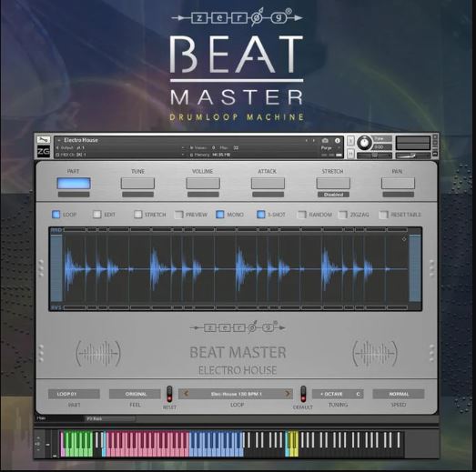Select the STRETCH button at top
Viewport: 476px width, 472px height.
(x=333, y=183)
